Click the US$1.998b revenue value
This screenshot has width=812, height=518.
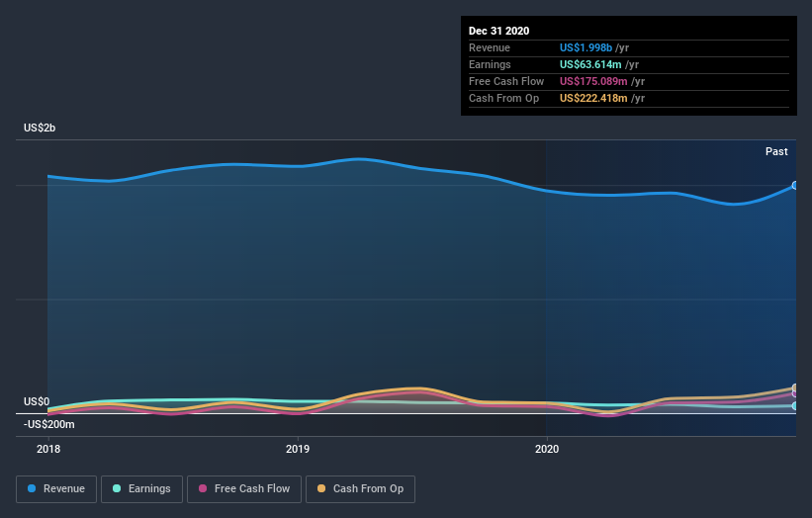pyautogui.click(x=586, y=47)
